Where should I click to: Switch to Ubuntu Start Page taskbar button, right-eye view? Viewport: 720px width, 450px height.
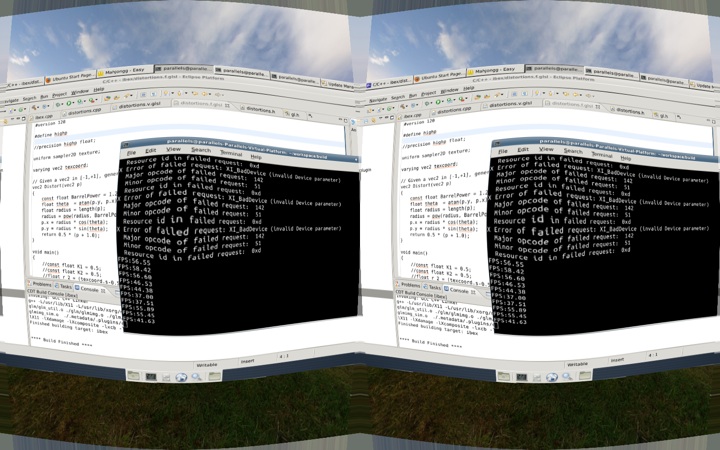pyautogui.click(x=440, y=76)
